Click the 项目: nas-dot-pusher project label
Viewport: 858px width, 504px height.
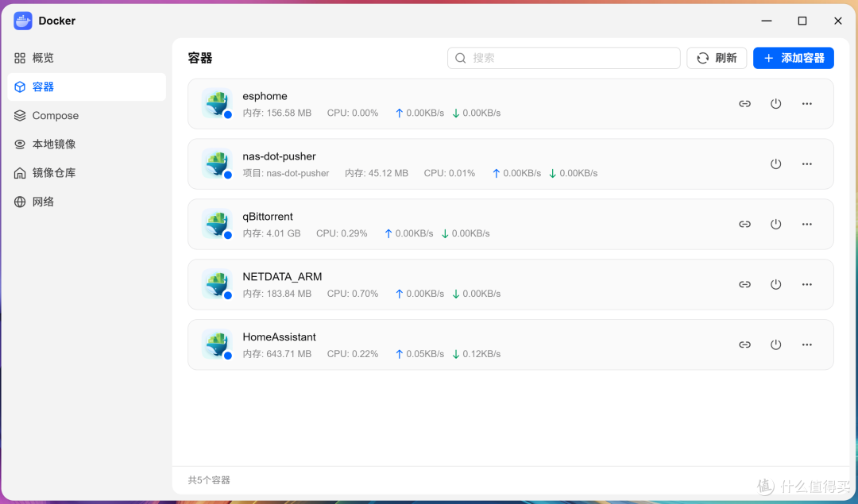point(286,173)
